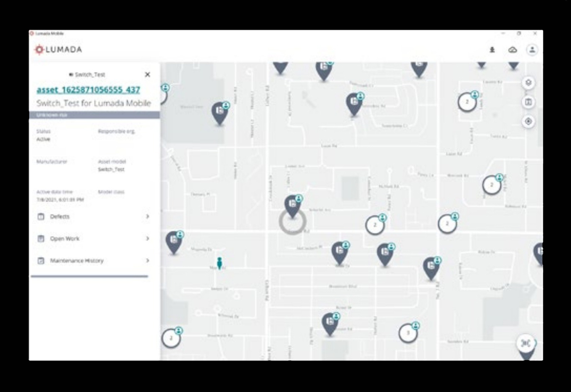Open the Maintenance History list
This screenshot has width=571, height=392.
(x=93, y=261)
